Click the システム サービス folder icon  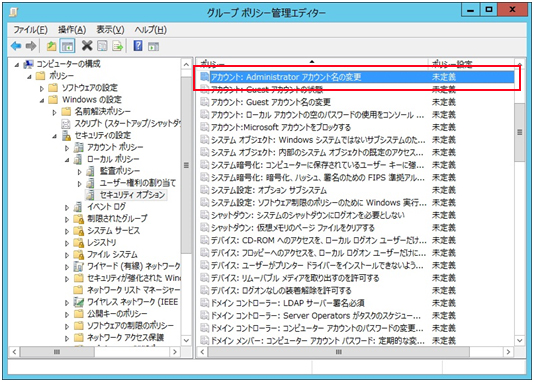[79, 231]
